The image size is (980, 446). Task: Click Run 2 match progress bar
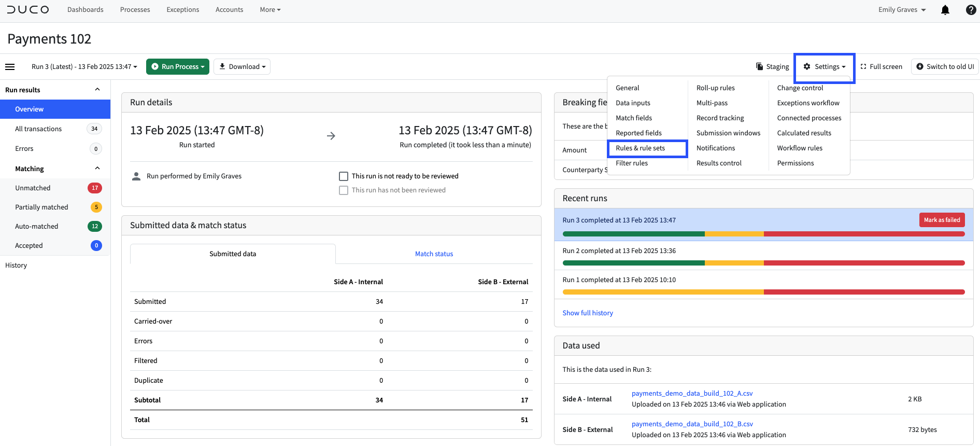point(764,263)
